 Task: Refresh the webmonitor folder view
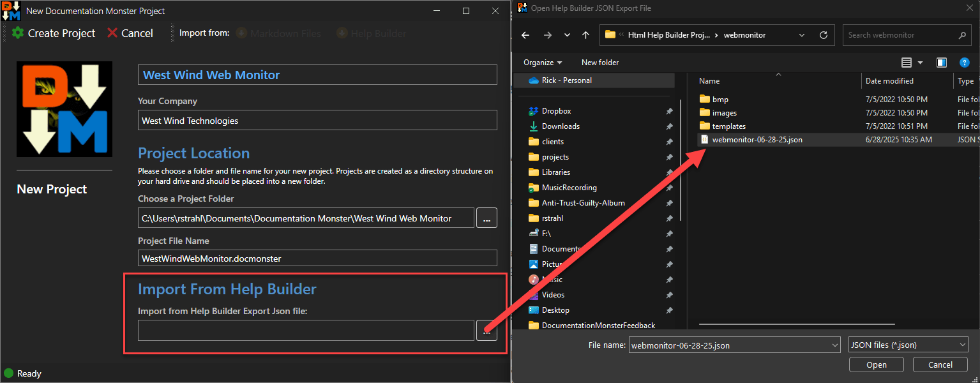click(824, 35)
